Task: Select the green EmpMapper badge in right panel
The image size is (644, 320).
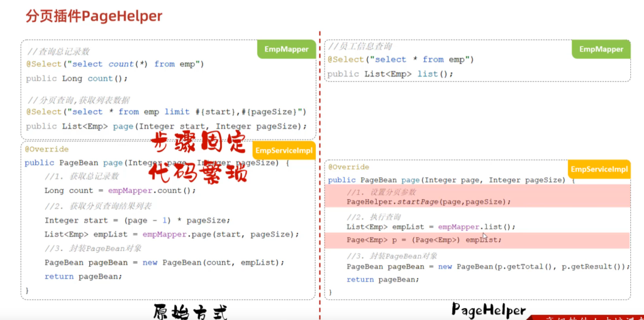Action: (601, 49)
